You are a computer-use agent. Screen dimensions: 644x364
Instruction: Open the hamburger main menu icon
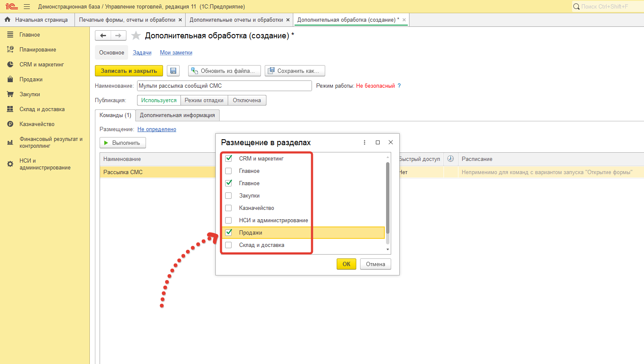27,6
